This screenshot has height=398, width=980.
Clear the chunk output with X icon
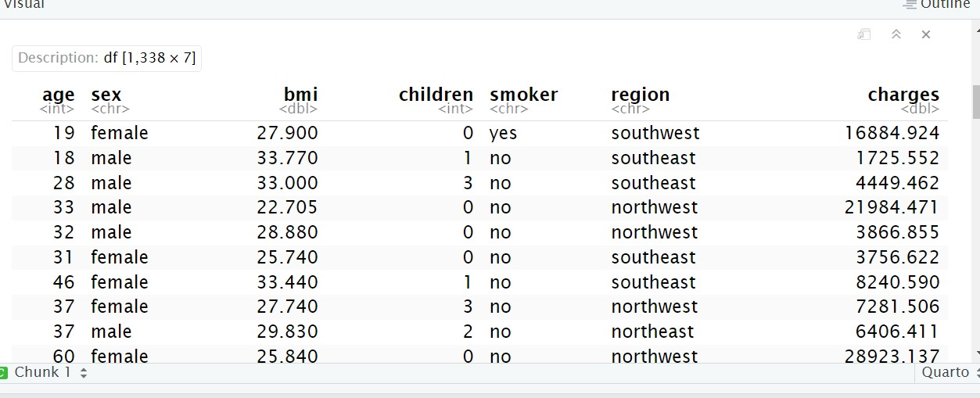coord(926,34)
